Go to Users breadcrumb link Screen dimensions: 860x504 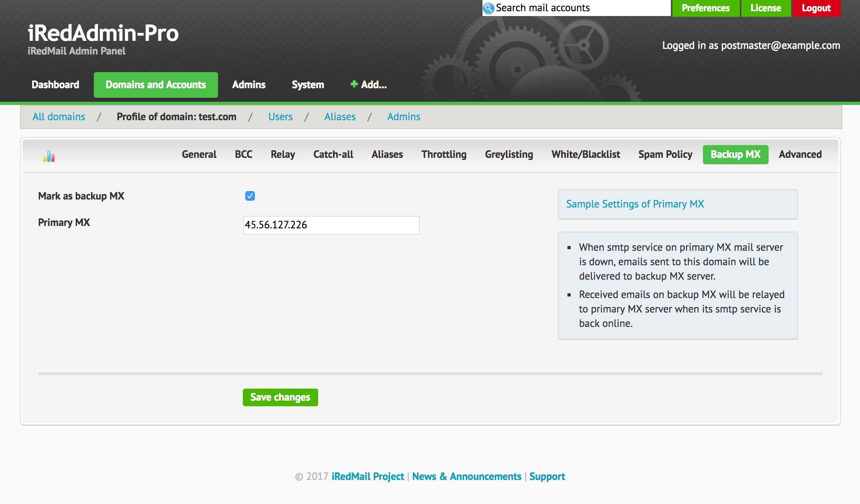280,117
